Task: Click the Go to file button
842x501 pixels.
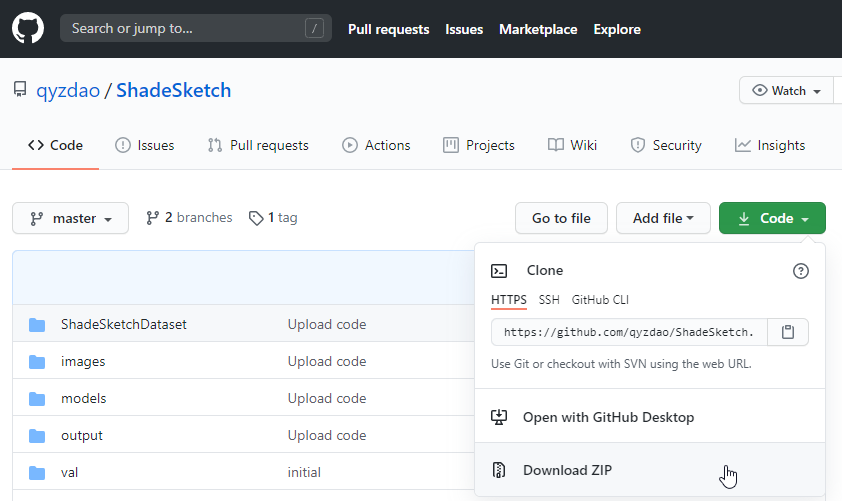Action: (x=561, y=218)
